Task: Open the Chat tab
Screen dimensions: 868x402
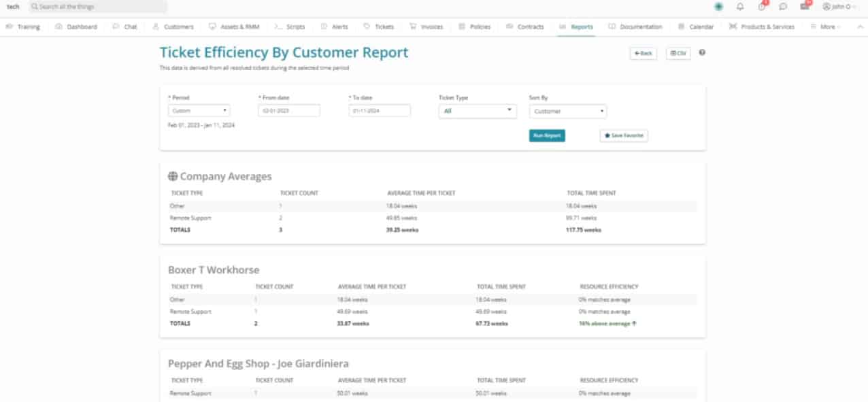Action: [125, 27]
